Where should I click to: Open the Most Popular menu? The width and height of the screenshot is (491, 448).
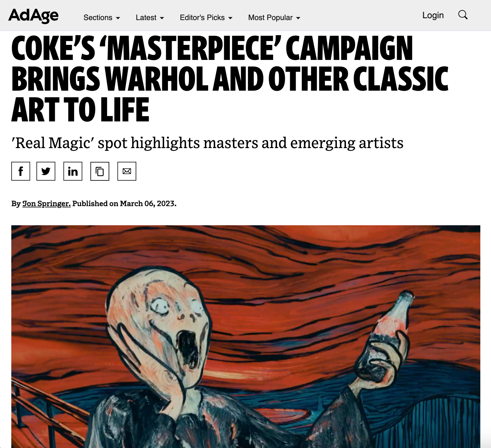(274, 18)
